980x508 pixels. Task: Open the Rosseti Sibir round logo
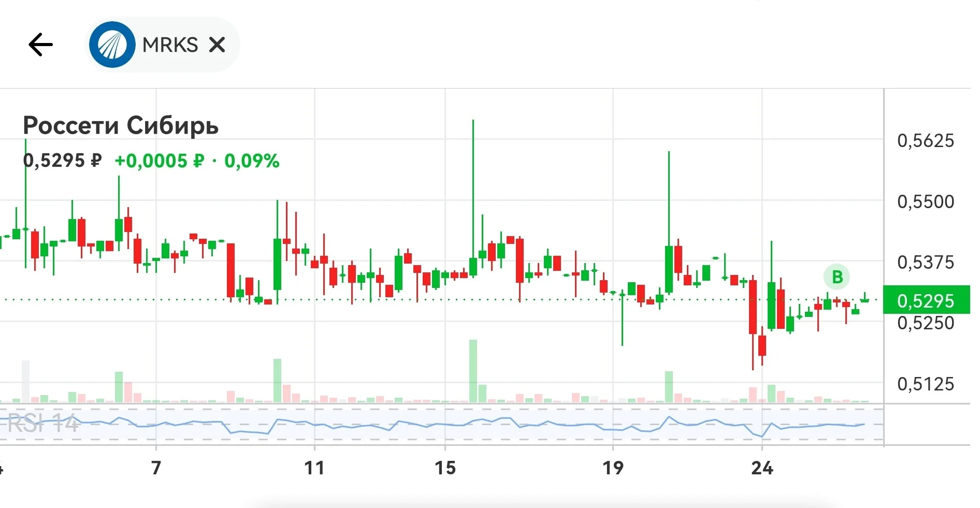coord(112,45)
